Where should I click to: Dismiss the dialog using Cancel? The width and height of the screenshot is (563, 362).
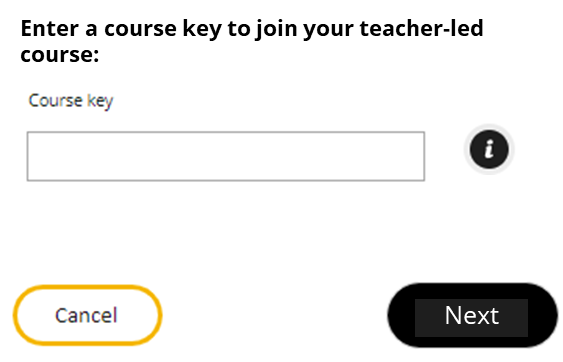click(87, 315)
